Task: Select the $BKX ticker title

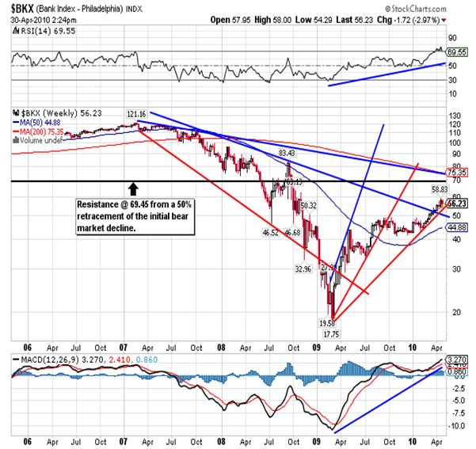Action: 22,9
